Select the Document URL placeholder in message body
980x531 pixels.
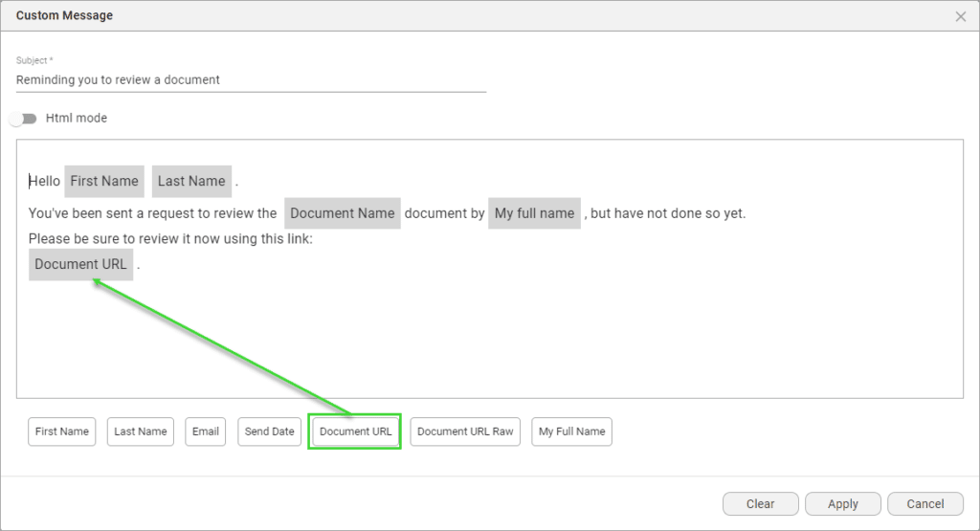(80, 264)
